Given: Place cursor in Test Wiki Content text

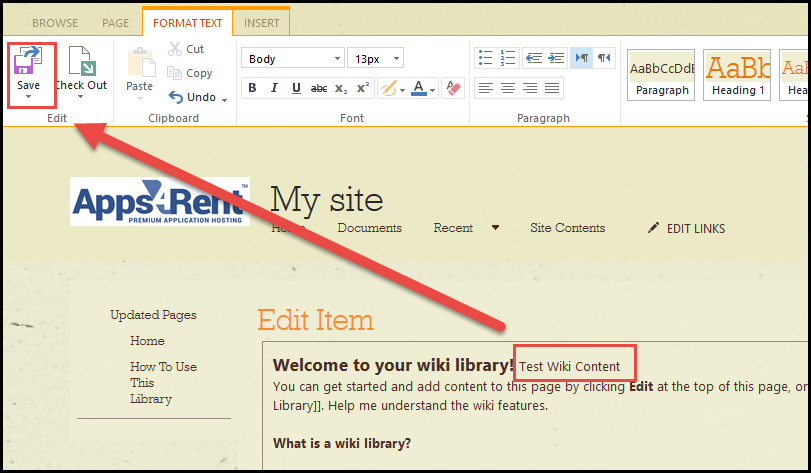Looking at the screenshot, I should pos(569,367).
